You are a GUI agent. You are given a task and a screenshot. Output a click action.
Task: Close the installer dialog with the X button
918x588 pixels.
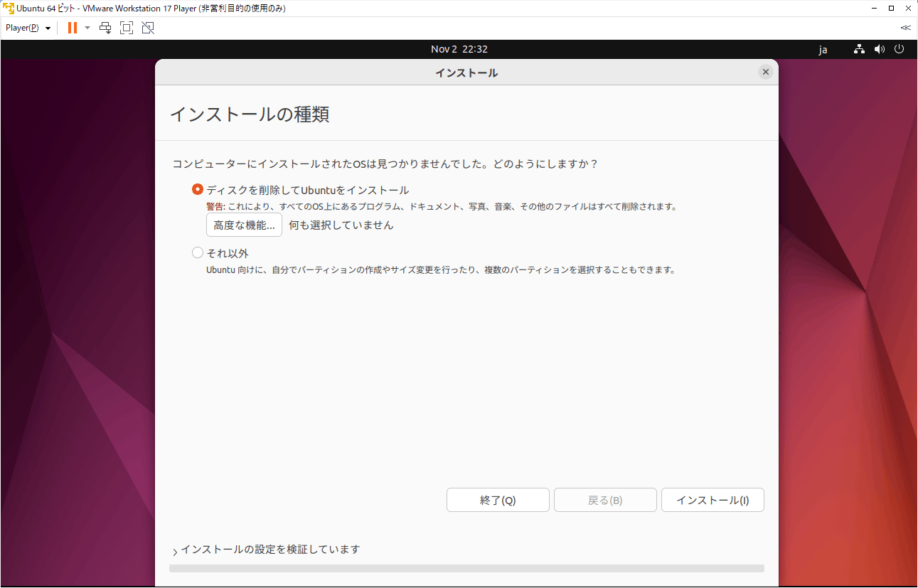(766, 72)
